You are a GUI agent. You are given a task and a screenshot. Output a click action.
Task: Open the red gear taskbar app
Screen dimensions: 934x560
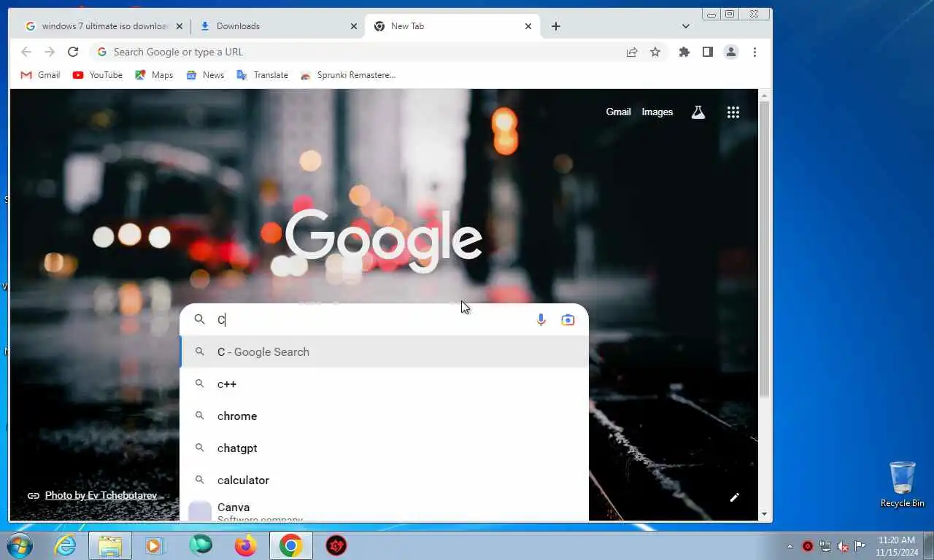[336, 545]
